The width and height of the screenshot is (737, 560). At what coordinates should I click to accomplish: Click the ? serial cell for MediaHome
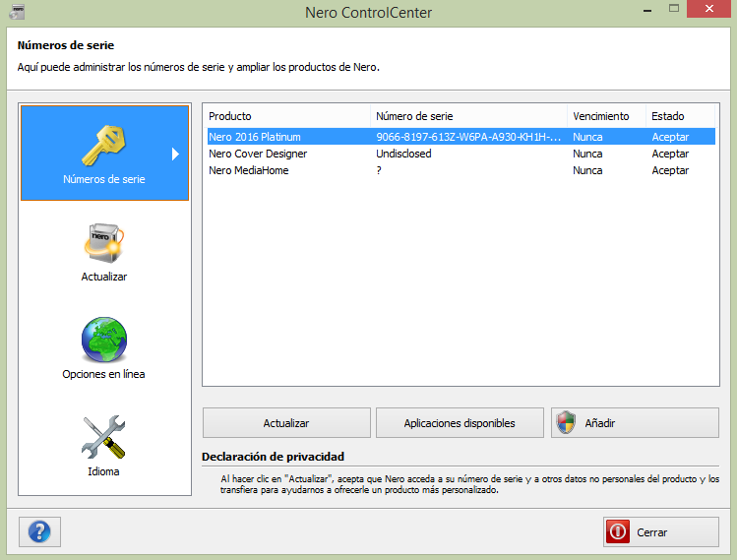379,170
